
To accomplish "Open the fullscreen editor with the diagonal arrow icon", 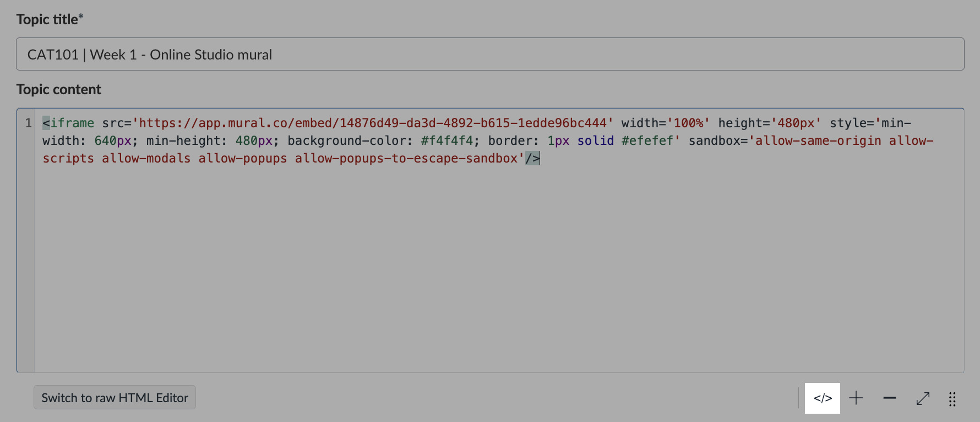I will 923,398.
